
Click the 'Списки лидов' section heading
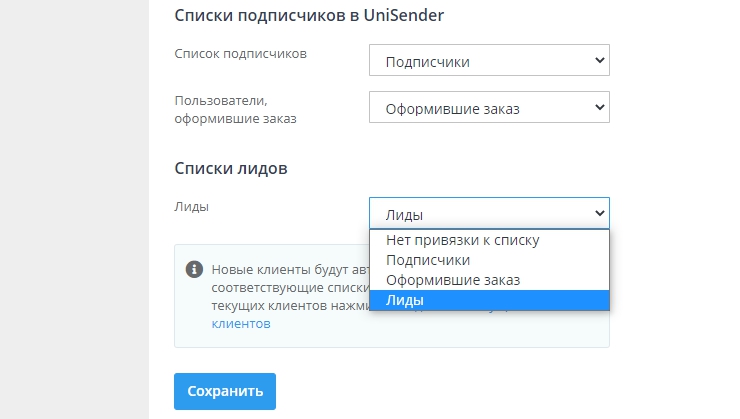pyautogui.click(x=231, y=168)
